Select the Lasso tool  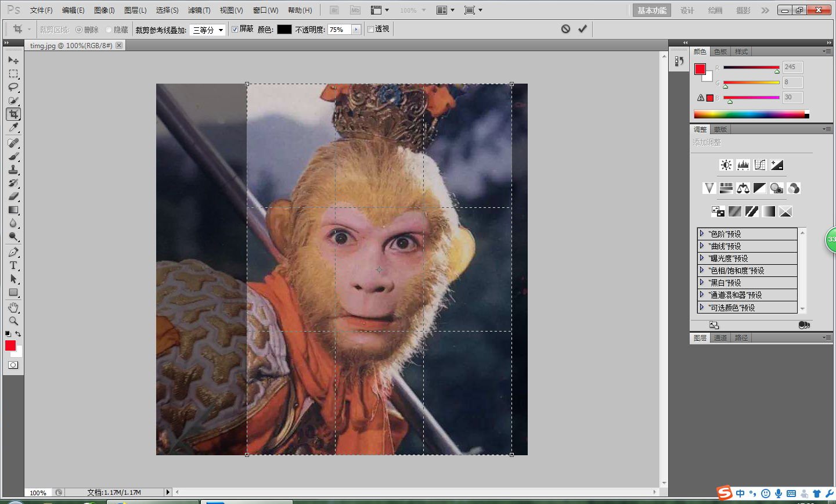[13, 87]
